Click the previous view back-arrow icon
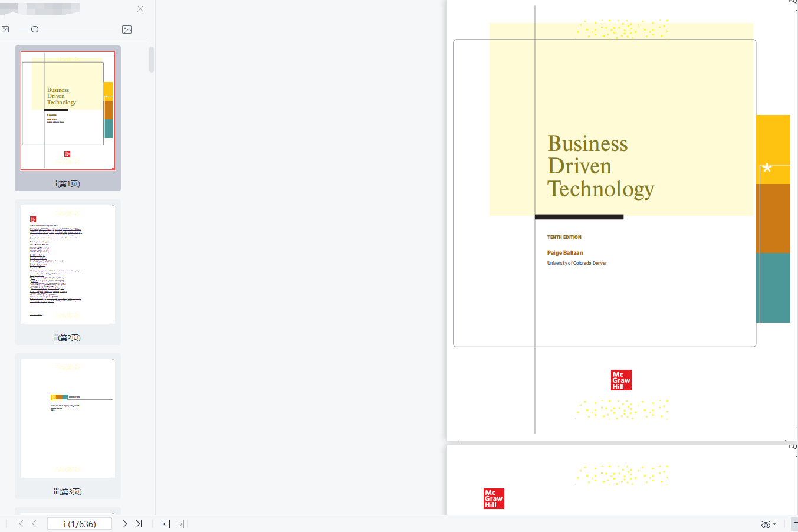 166,524
